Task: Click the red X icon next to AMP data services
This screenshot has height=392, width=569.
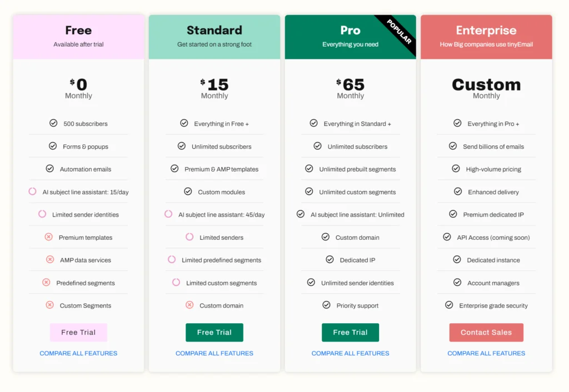Action: pos(50,260)
